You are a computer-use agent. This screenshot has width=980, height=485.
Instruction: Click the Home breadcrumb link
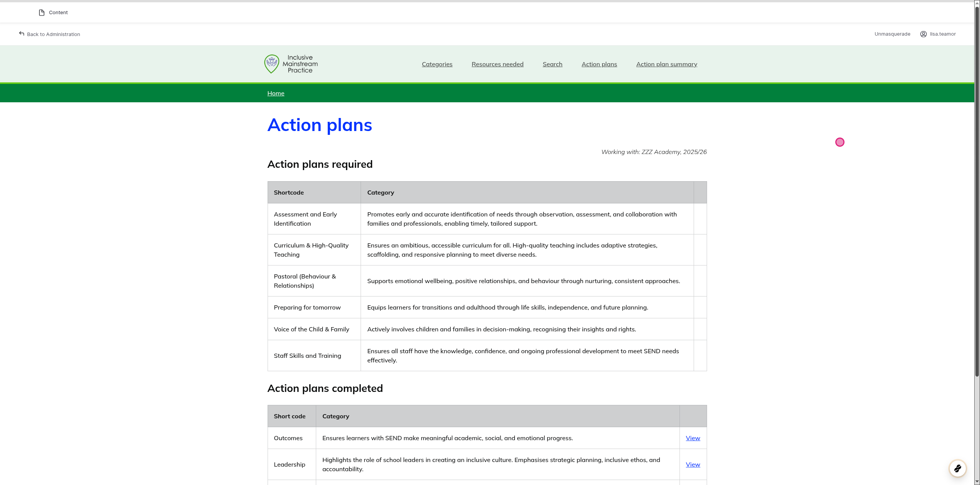click(x=276, y=93)
